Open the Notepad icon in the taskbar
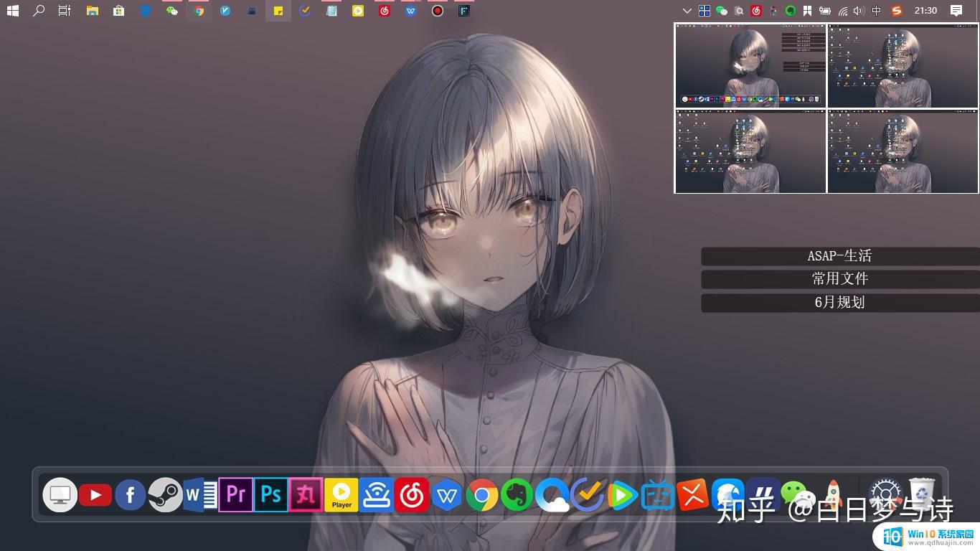The image size is (980, 551). point(331,11)
